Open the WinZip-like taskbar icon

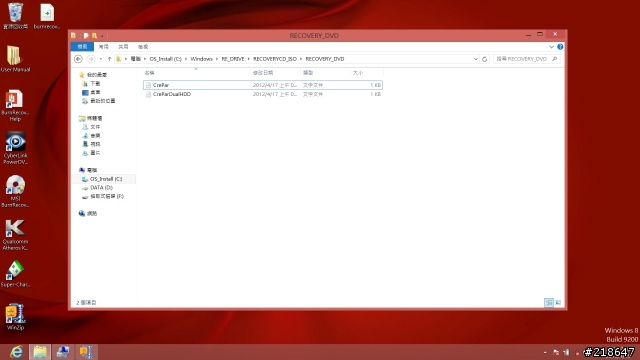tap(86, 352)
